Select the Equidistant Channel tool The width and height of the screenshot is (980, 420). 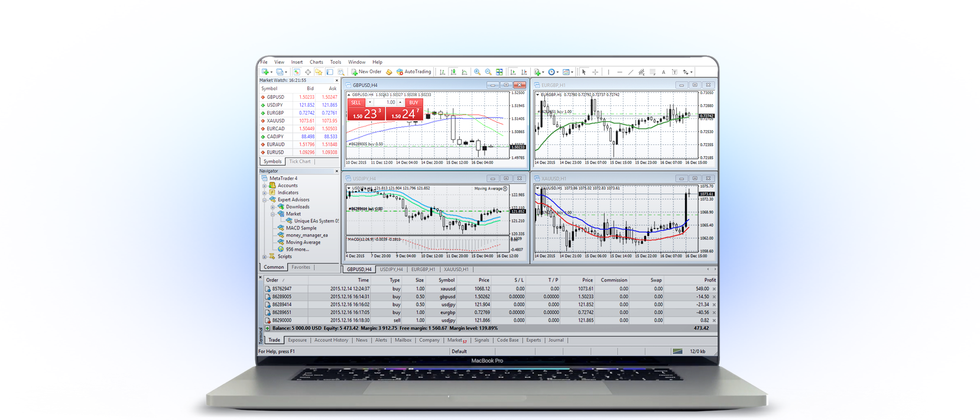pos(641,72)
